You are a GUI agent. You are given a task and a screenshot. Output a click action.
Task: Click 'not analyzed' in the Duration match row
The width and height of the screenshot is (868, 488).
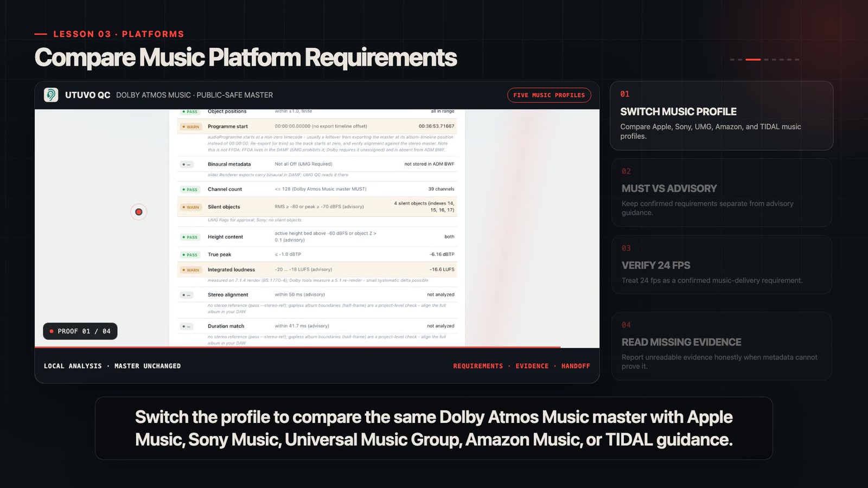click(441, 326)
